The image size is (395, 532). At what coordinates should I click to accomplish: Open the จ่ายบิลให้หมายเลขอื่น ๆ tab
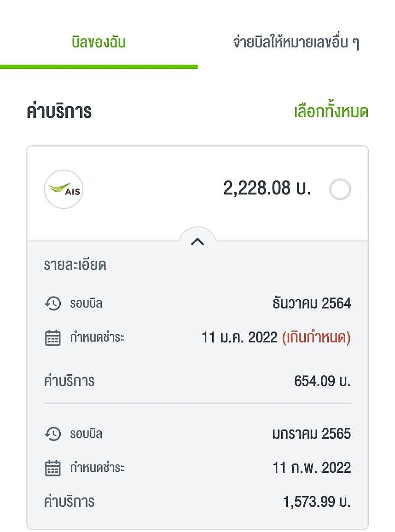tap(296, 42)
